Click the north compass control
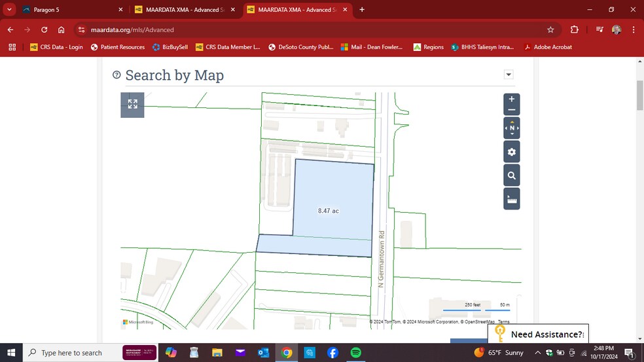 [511, 128]
